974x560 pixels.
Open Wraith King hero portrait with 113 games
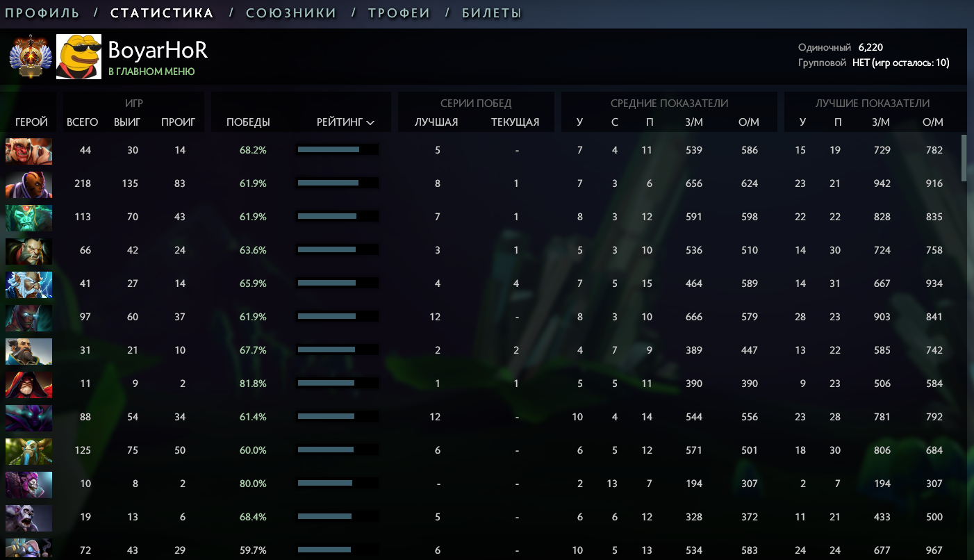28,217
